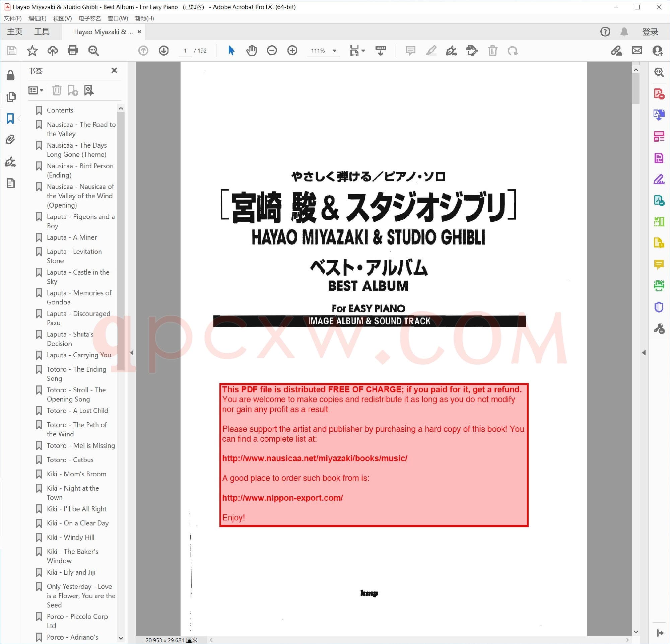The image size is (670, 644).
Task: Select the text selection arrow tool
Action: 231,51
